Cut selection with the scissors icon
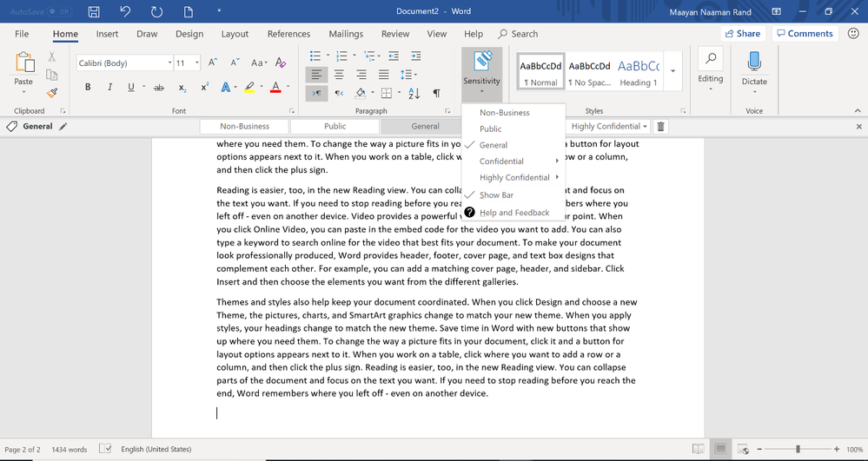The width and height of the screenshot is (868, 461). click(52, 56)
